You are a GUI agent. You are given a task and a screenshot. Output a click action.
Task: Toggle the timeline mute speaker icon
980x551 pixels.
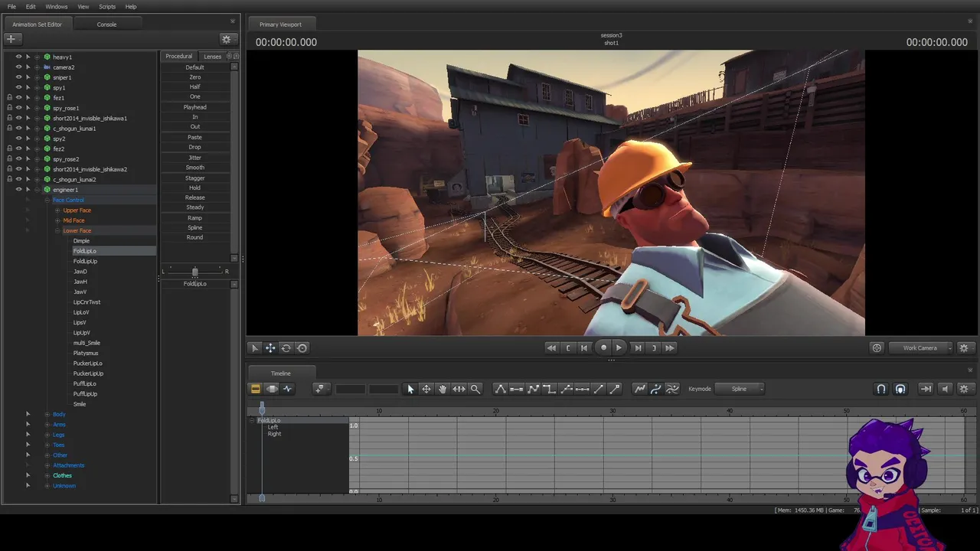click(x=945, y=389)
